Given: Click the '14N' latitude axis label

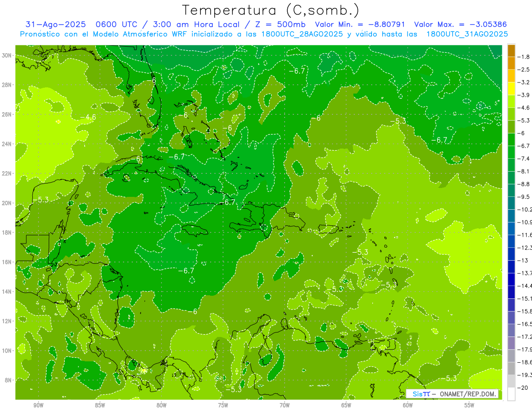Looking at the screenshot, I should [x=6, y=291].
